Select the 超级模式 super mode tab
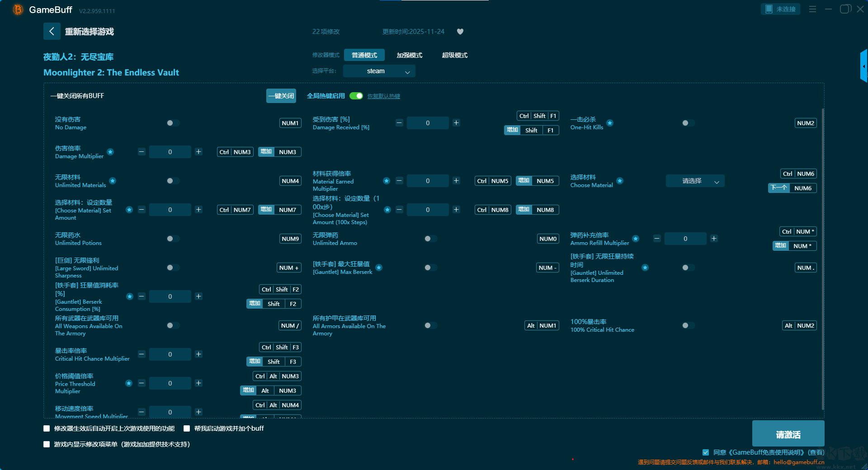This screenshot has height=470, width=868. click(x=454, y=55)
